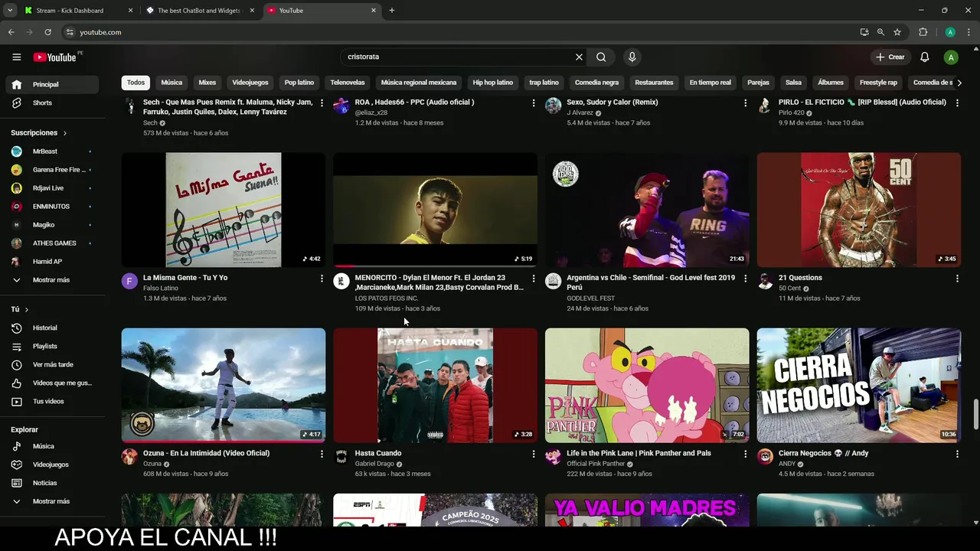
Task: Open Garena Free Fire subscription
Action: click(x=51, y=170)
